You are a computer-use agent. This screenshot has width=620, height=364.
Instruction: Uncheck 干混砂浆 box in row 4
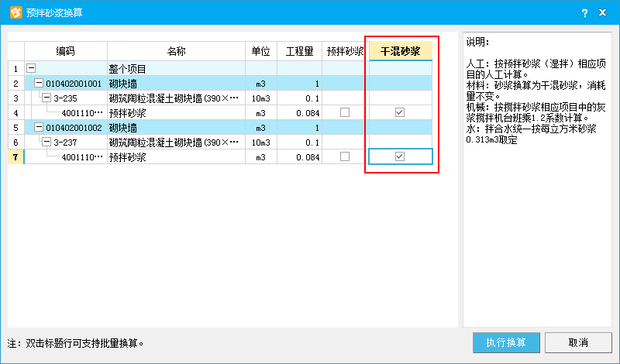(x=400, y=112)
